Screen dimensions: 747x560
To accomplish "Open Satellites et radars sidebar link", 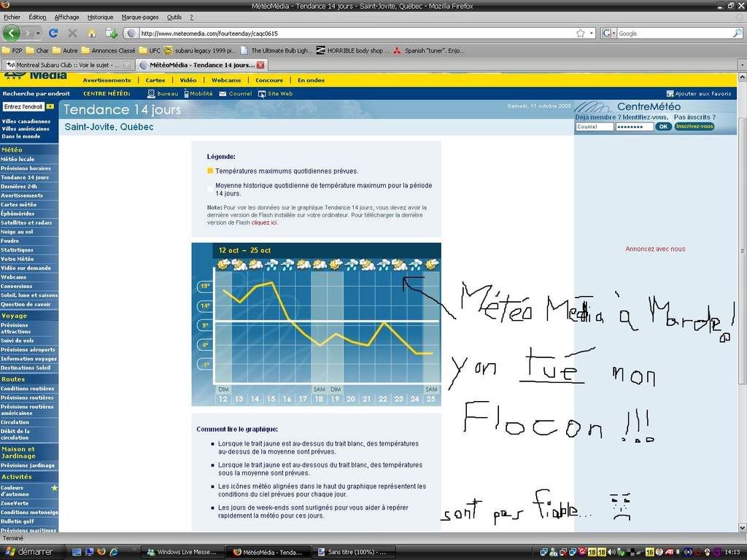I will [26, 222].
